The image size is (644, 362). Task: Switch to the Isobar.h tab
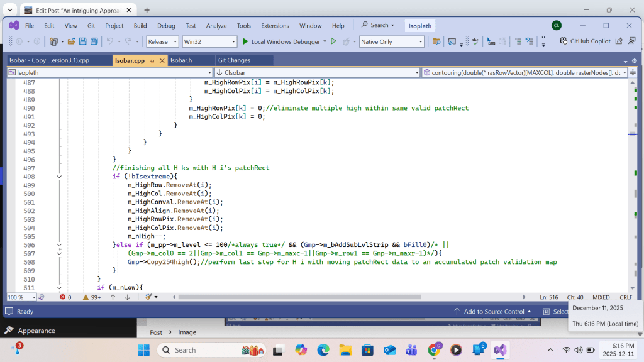tap(181, 60)
